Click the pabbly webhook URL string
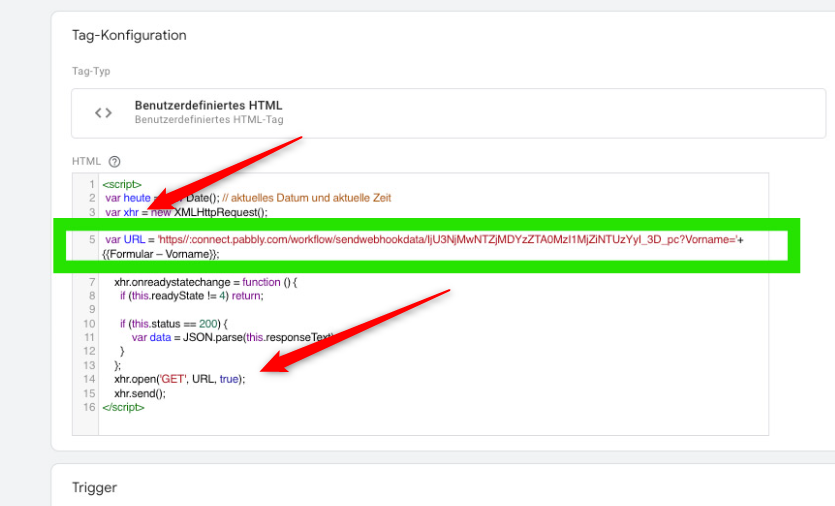 [447, 240]
